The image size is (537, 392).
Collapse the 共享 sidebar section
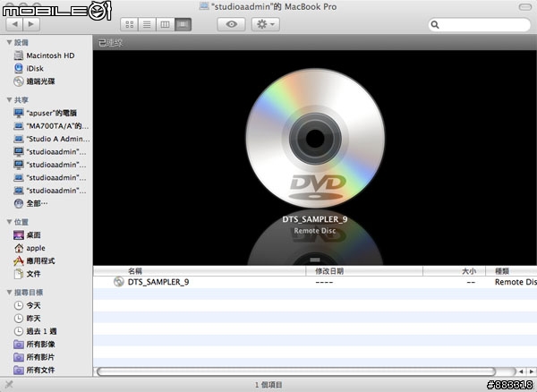point(9,100)
